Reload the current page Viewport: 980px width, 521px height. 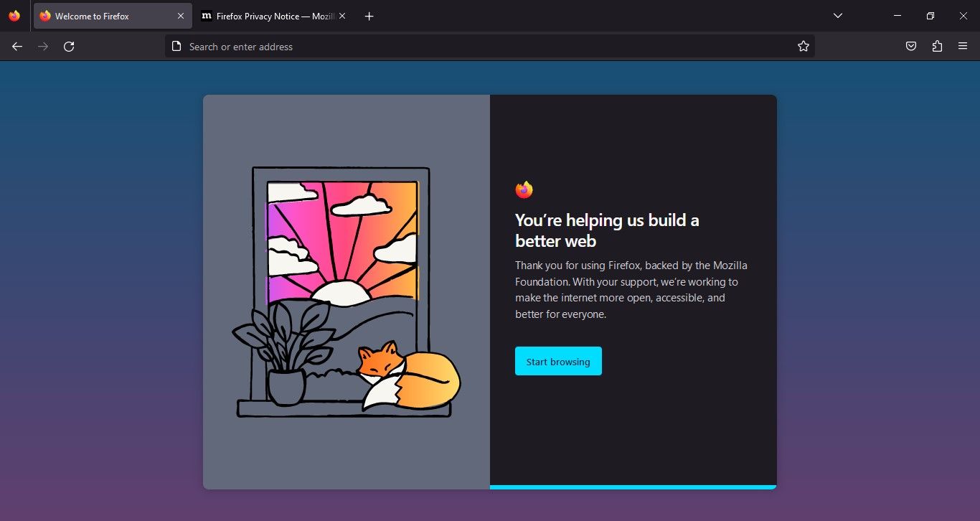pos(69,47)
